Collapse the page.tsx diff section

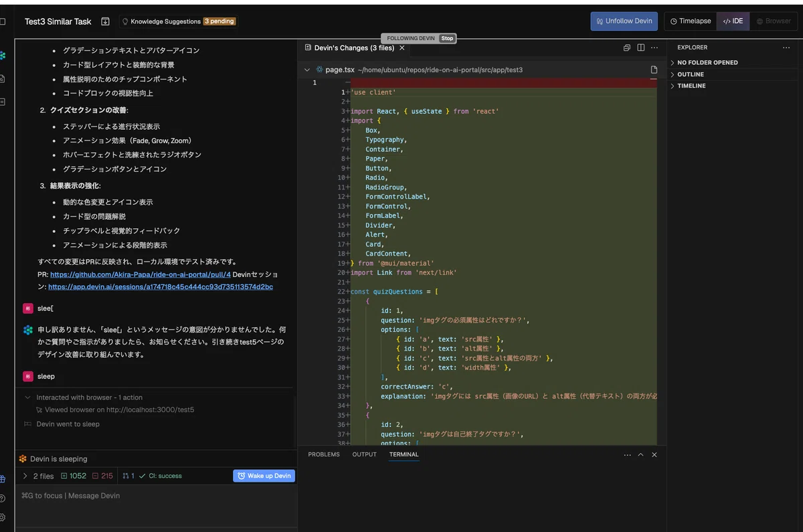[x=307, y=70]
